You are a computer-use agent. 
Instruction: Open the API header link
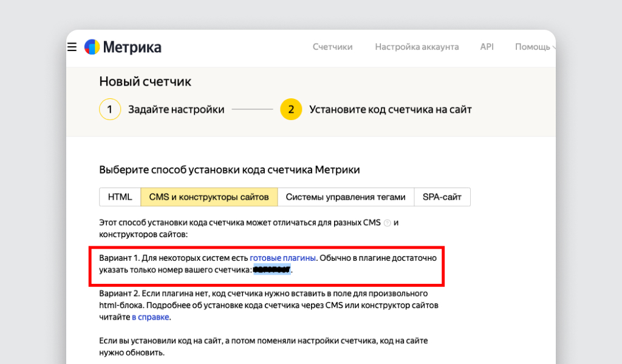click(x=487, y=47)
